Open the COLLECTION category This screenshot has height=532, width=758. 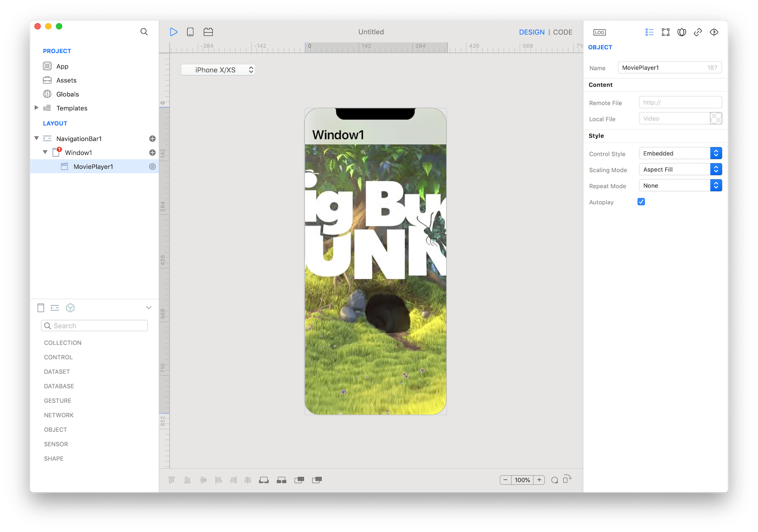(63, 343)
